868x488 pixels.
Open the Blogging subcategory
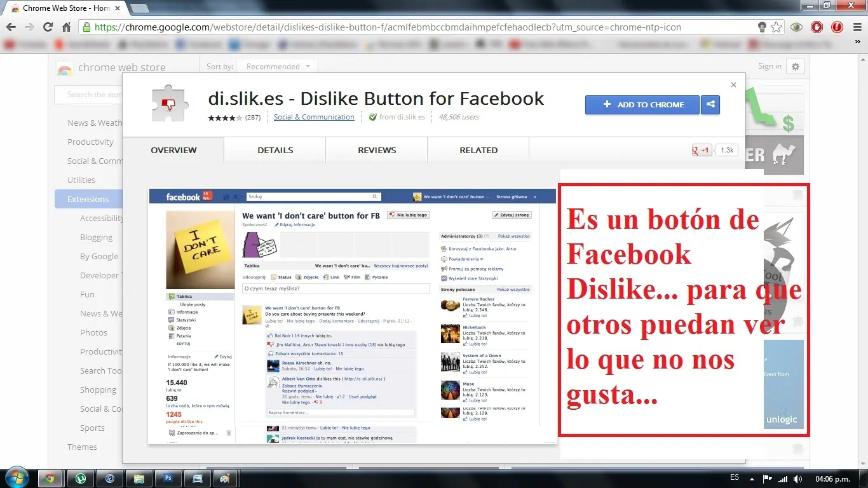coord(96,237)
